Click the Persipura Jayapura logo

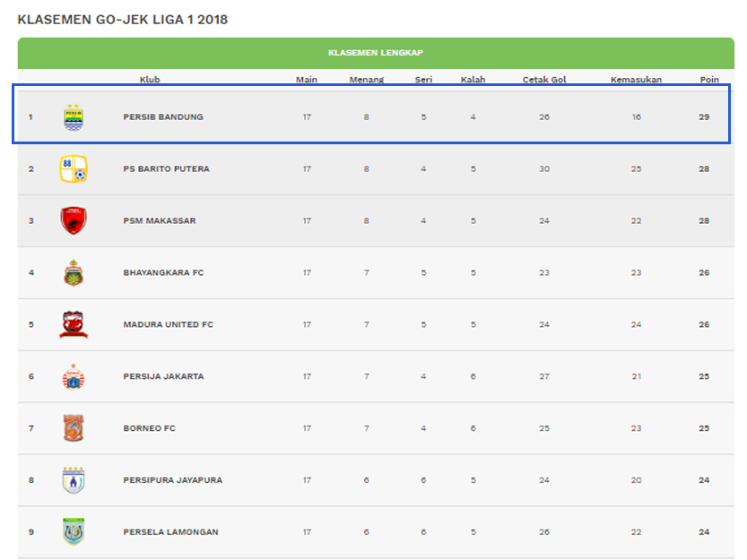click(75, 479)
